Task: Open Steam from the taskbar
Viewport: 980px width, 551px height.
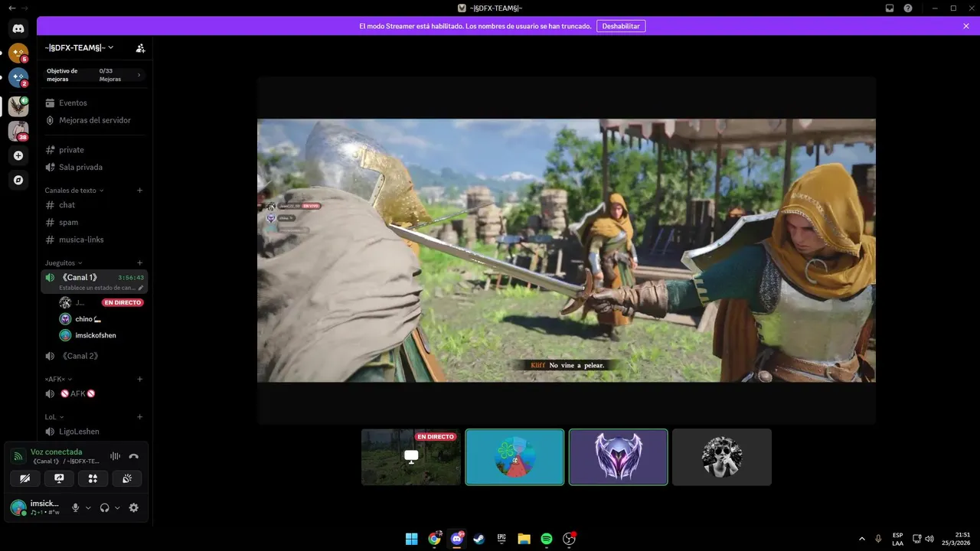Action: (x=479, y=539)
